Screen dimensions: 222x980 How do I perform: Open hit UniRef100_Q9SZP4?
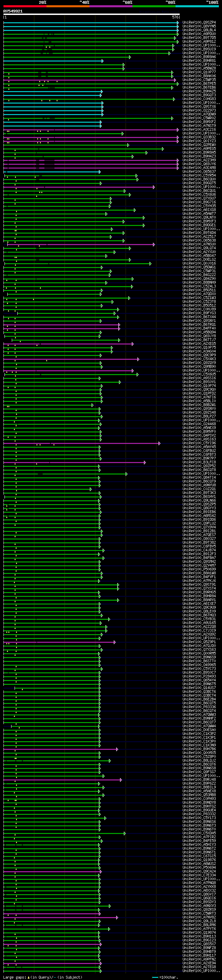(199, 23)
